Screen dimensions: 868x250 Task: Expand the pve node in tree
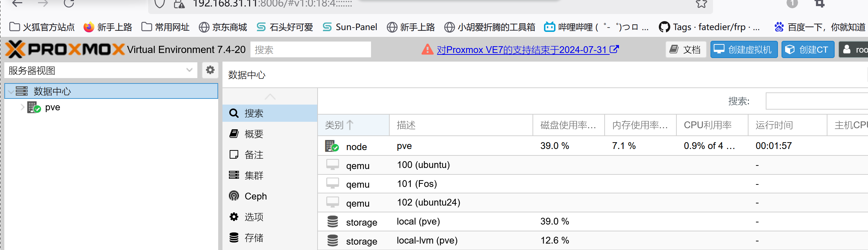[22, 107]
